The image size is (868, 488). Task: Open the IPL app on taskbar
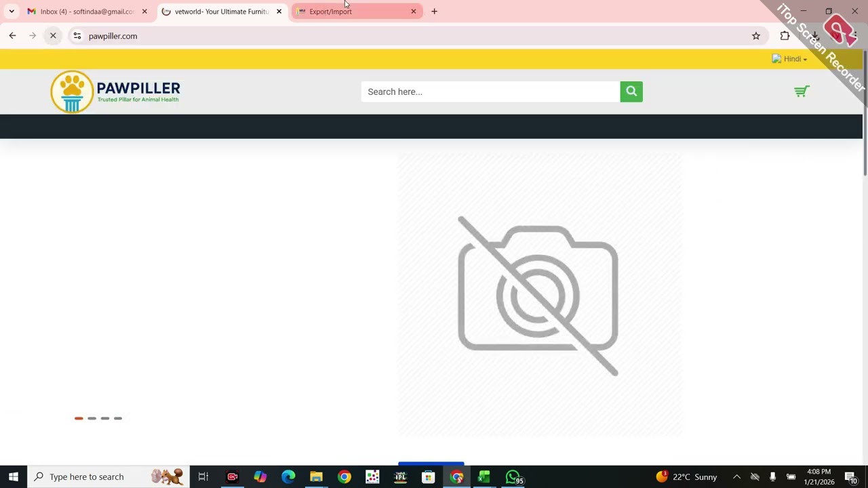click(x=400, y=476)
